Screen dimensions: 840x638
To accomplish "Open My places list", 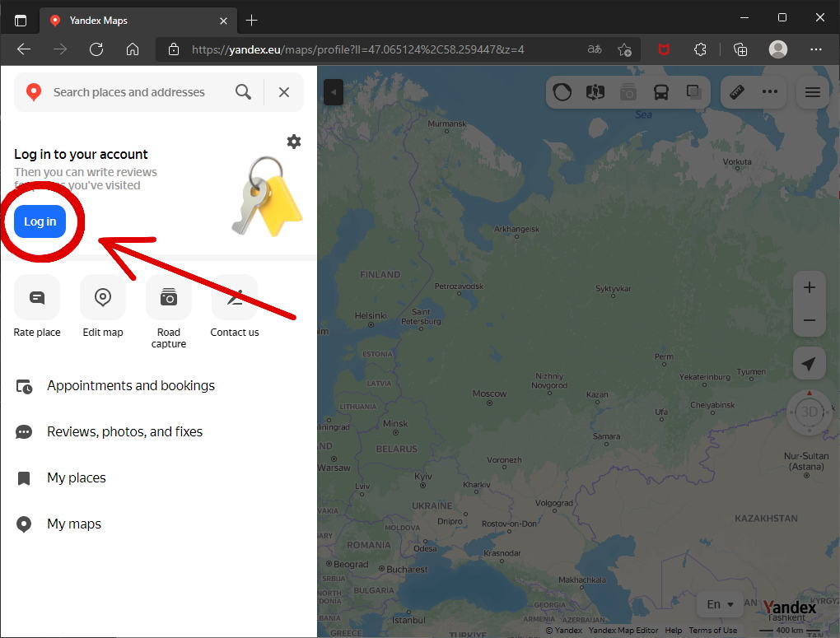I will point(159,477).
